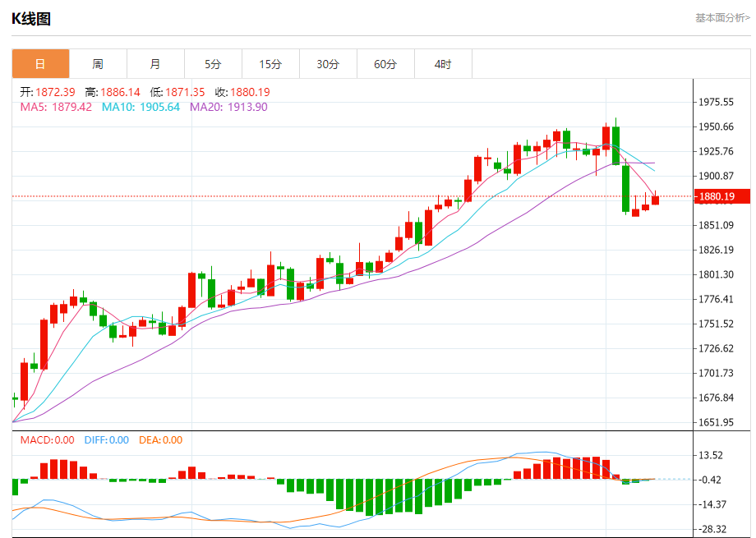
Task: Click the 1826.19 price axis label
Action: (x=717, y=250)
